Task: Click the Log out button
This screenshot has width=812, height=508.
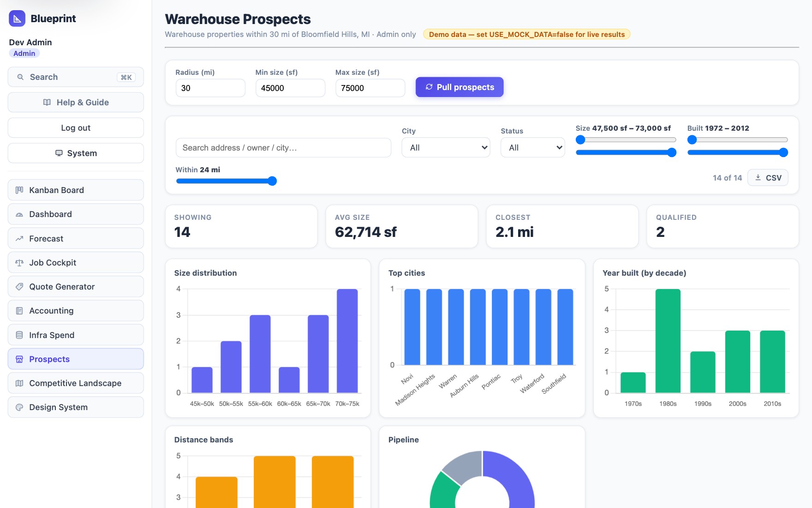Action: (x=76, y=128)
